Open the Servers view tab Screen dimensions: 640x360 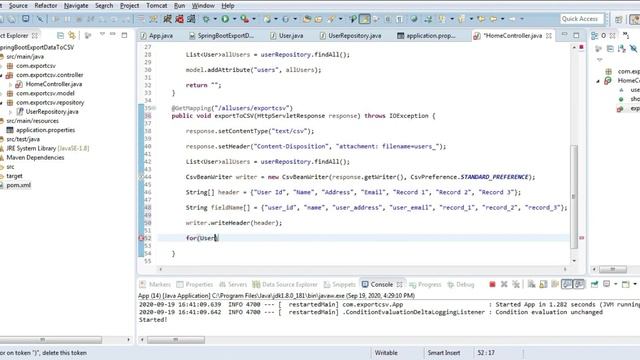pyautogui.click(x=233, y=284)
